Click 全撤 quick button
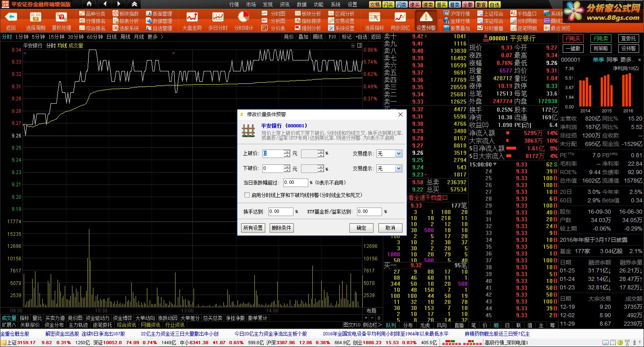Image resolution: width=644 pixels, height=347 pixels. coord(468,4)
